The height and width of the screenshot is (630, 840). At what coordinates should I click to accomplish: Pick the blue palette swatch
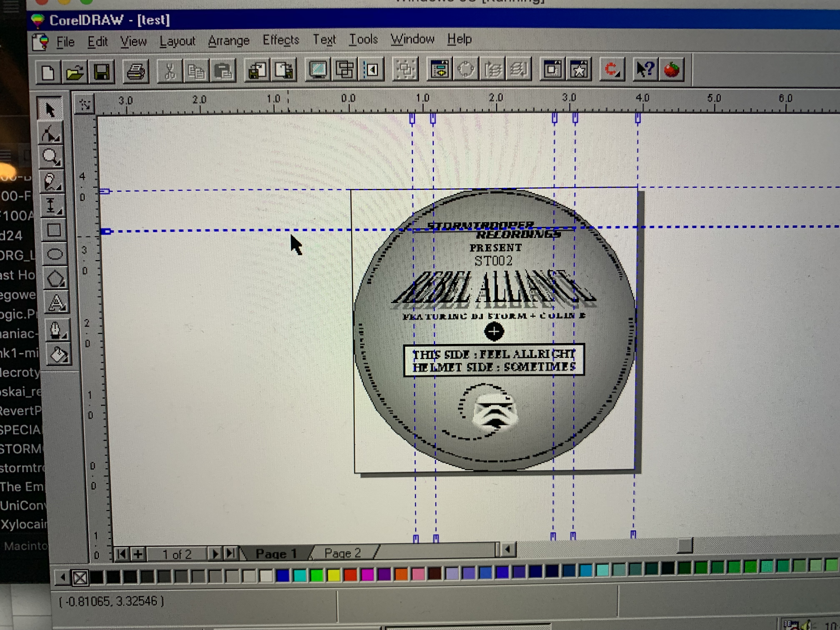click(282, 576)
